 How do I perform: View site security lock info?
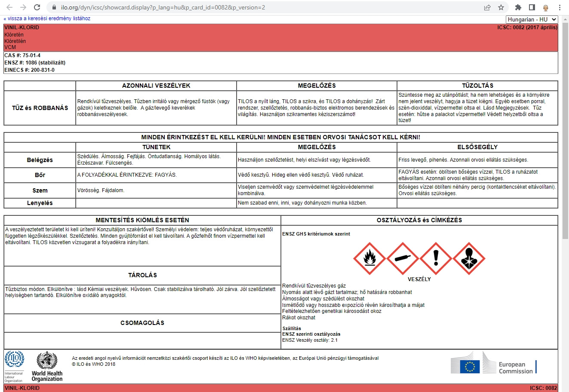click(54, 7)
